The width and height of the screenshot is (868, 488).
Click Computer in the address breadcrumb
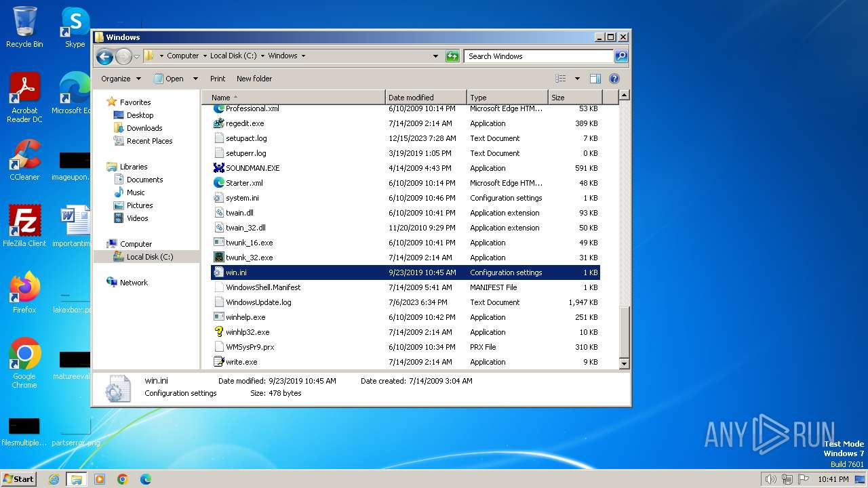[x=183, y=56]
